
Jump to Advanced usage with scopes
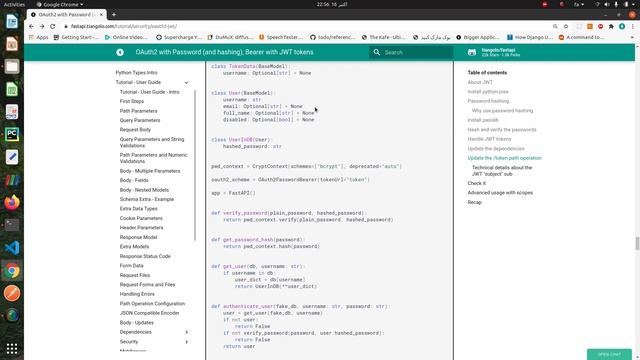(500, 193)
